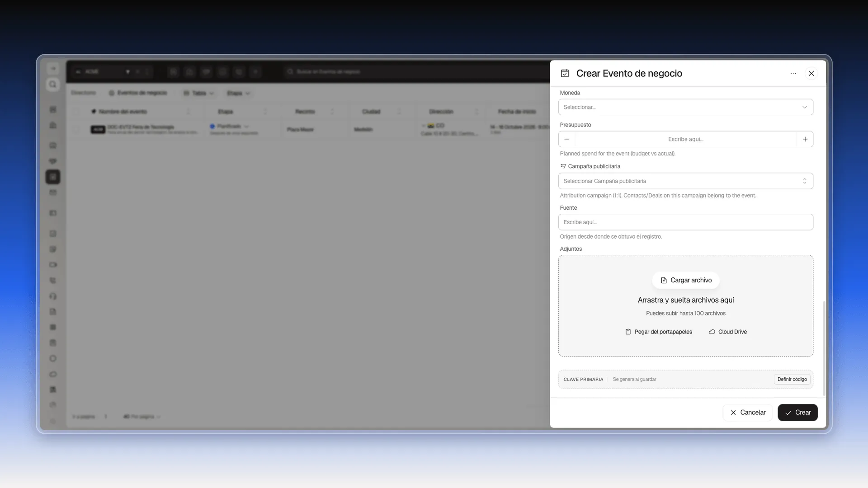Close the Crear Evento de negocio panel

pos(811,73)
